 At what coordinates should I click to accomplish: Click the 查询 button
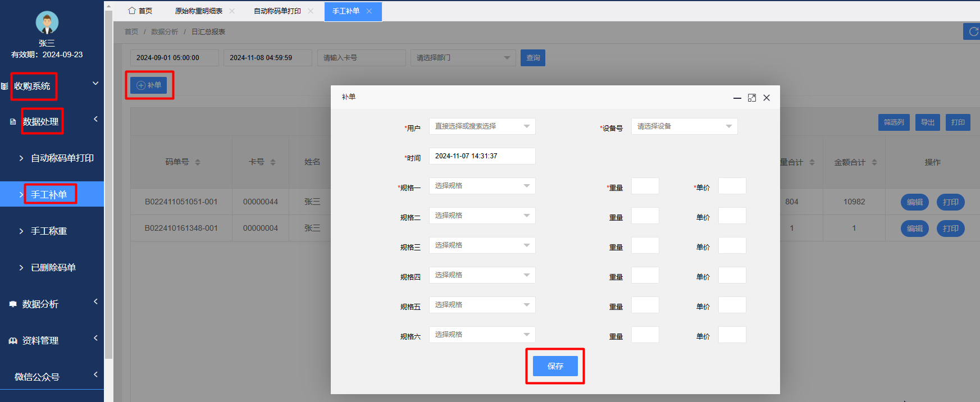click(533, 58)
